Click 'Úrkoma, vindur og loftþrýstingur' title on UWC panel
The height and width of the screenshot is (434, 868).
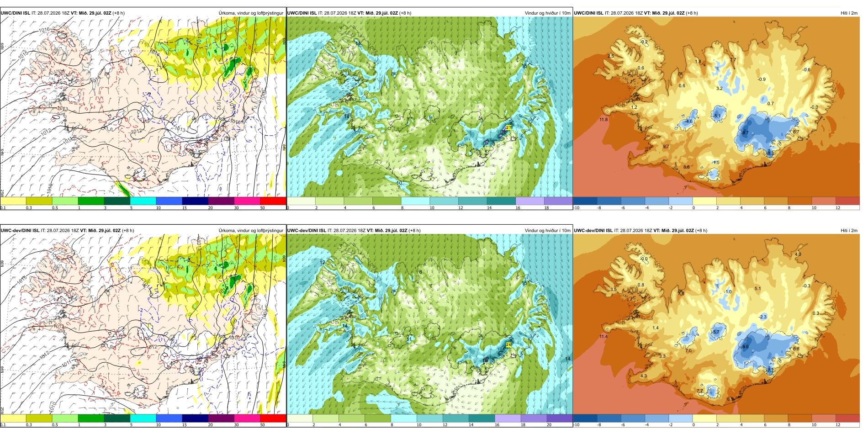251,13
